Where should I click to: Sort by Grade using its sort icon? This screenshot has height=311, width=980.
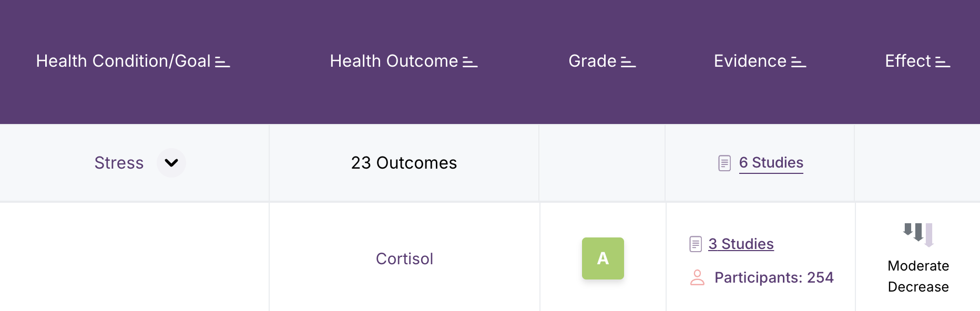click(628, 63)
